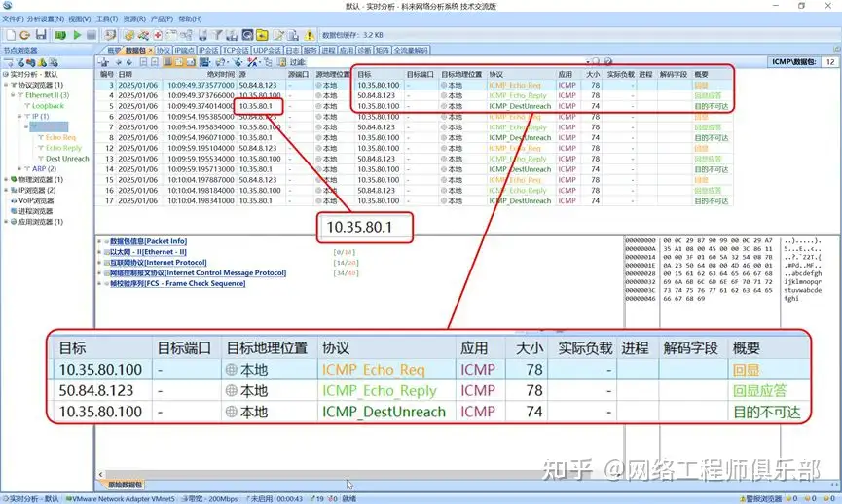
Task: Switch to the TCP会话 tab
Action: pos(236,50)
